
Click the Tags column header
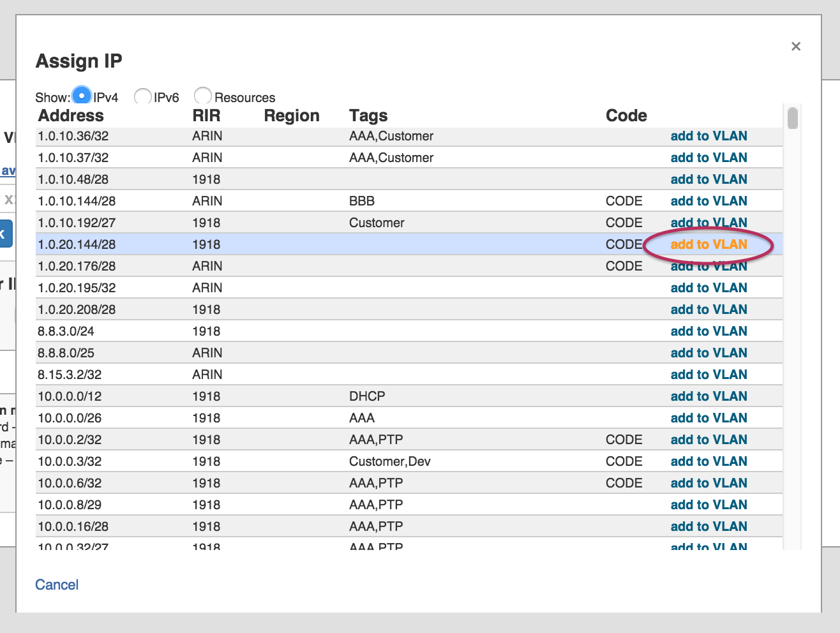tap(368, 115)
